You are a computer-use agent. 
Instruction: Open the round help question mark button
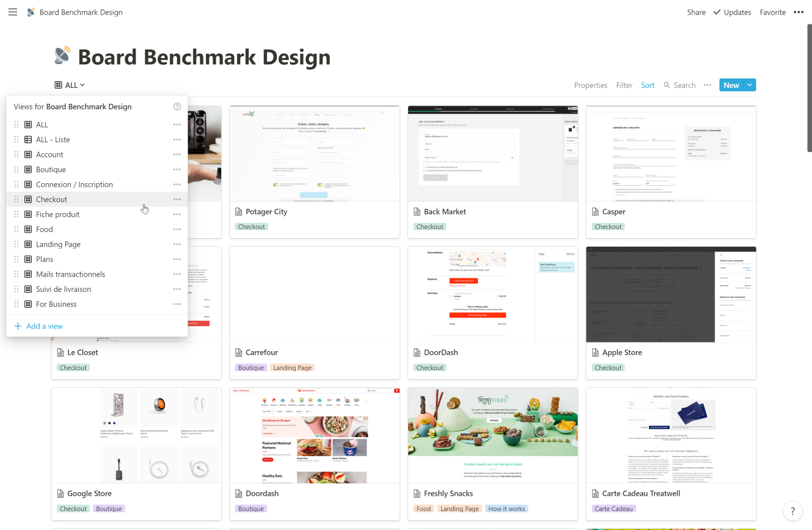(792, 511)
